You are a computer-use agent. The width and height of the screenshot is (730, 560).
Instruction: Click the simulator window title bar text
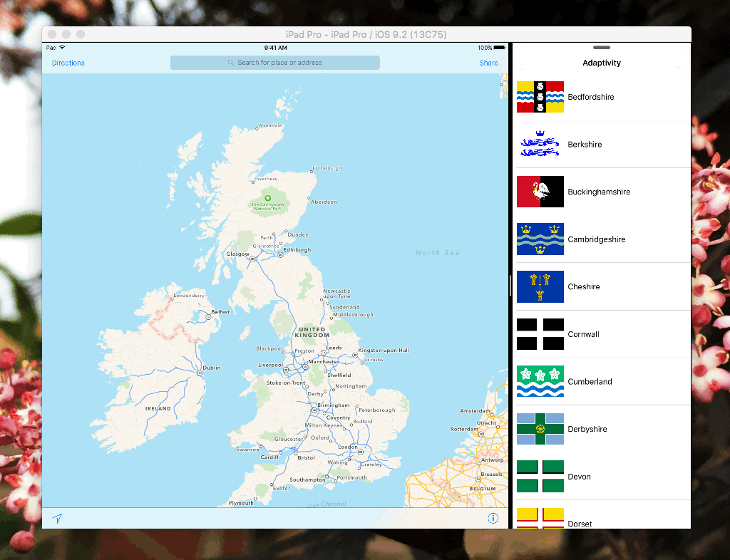tap(366, 34)
